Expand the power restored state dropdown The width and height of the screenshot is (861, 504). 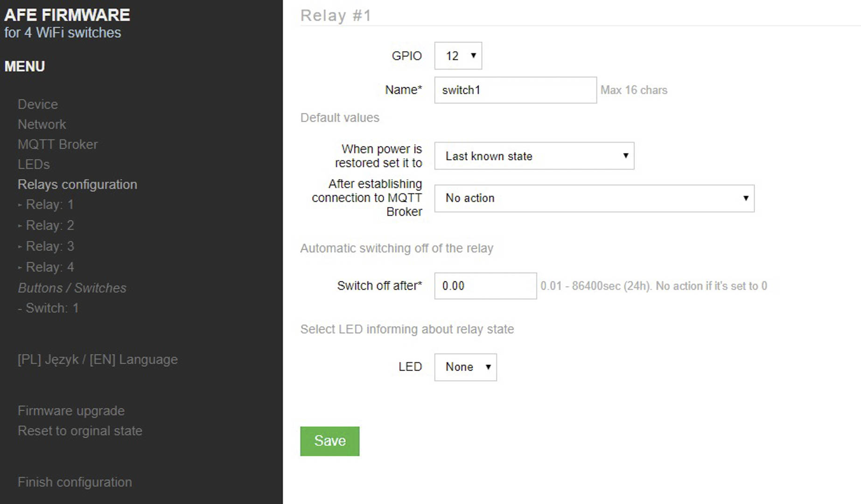pyautogui.click(x=534, y=156)
